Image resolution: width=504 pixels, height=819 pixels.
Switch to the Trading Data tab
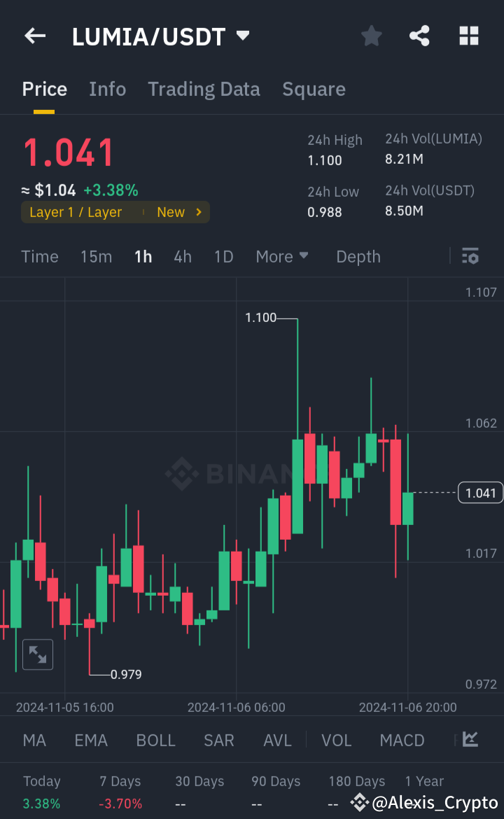coord(204,89)
